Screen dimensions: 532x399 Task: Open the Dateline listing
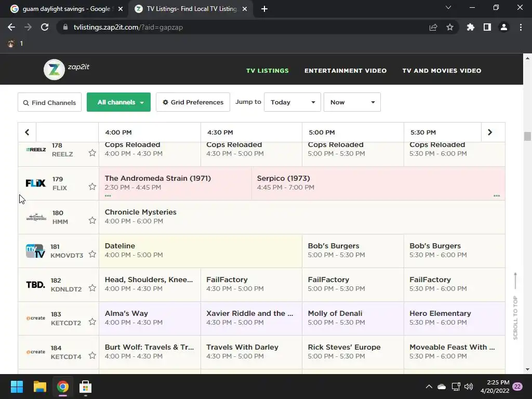[x=201, y=251]
